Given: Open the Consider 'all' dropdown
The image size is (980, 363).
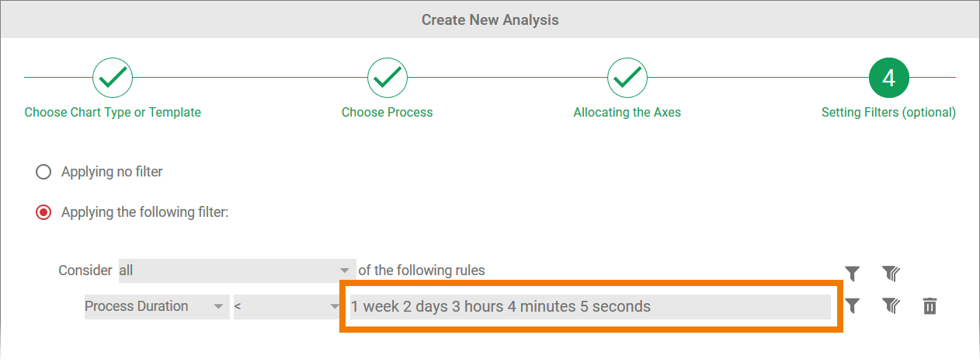Looking at the screenshot, I should point(236,271).
